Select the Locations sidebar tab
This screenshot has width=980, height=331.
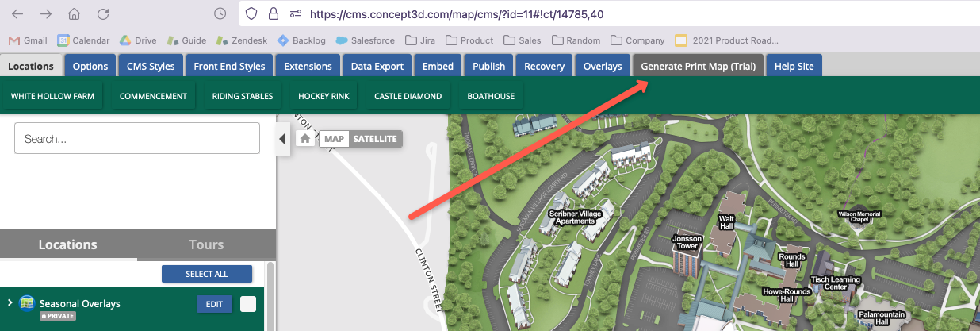coord(68,244)
